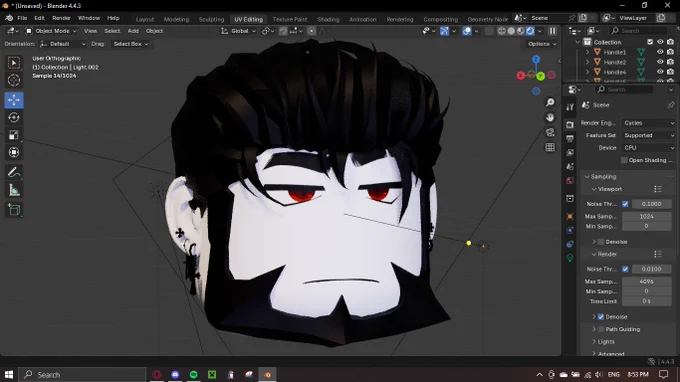Toggle Render Noise Threshold checkbox

coord(625,269)
